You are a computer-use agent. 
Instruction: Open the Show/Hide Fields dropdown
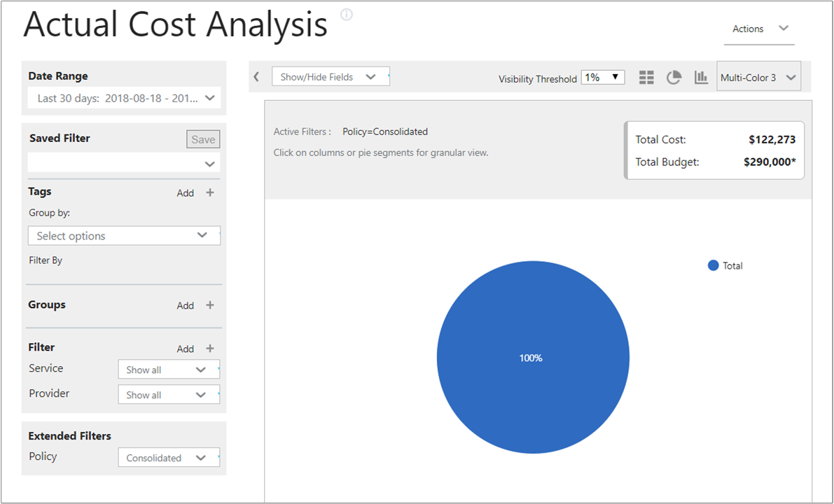pos(331,76)
